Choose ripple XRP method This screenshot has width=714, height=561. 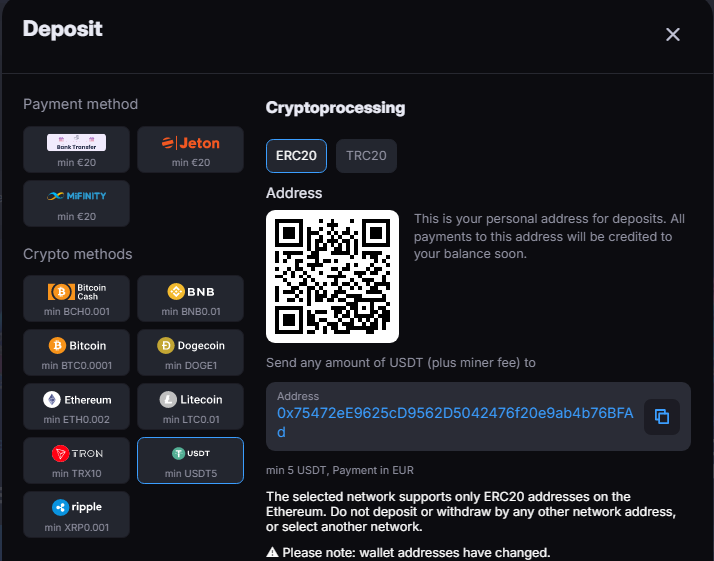pos(77,514)
